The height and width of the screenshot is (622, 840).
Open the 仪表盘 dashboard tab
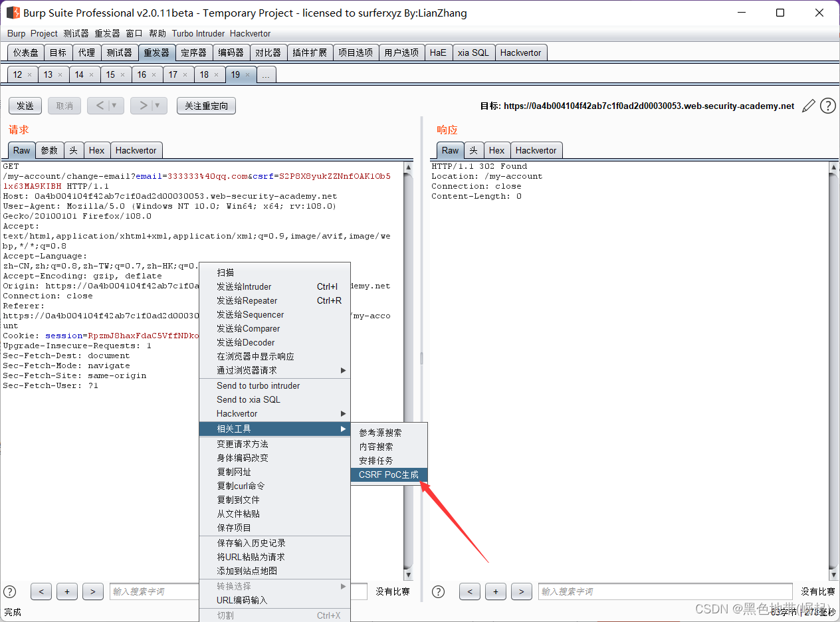coord(26,52)
